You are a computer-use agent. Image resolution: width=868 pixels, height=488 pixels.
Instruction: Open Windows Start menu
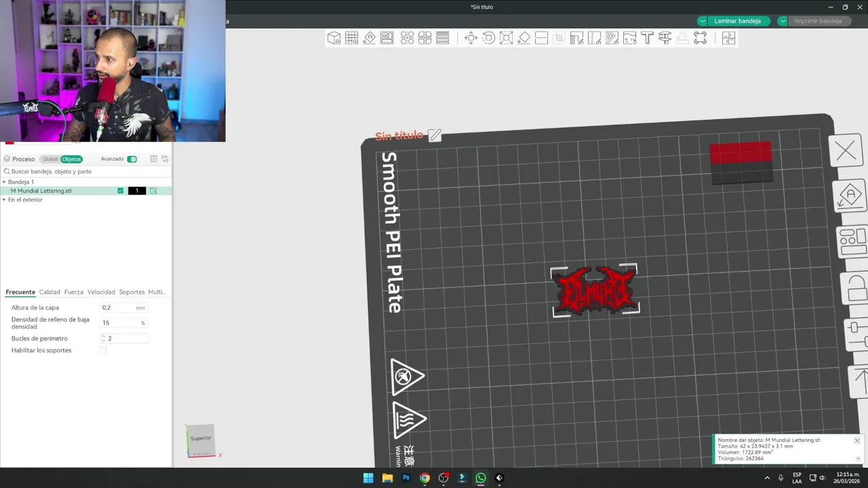tap(368, 478)
